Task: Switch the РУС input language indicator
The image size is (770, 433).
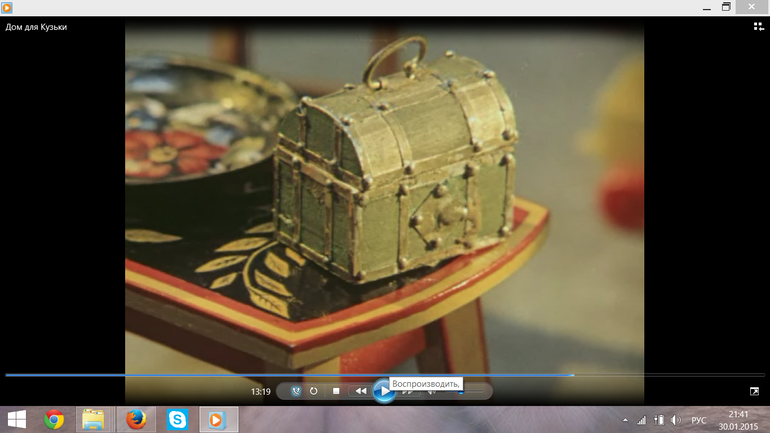Action: [698, 421]
